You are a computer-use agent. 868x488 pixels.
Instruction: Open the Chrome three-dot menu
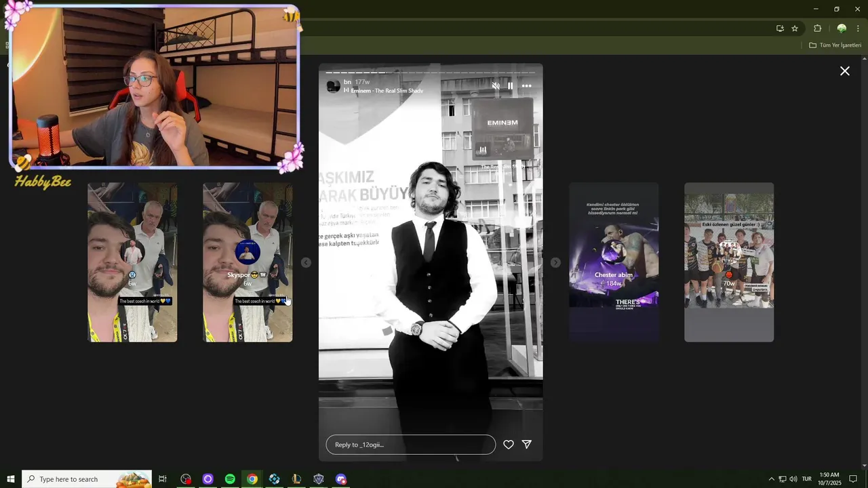858,28
